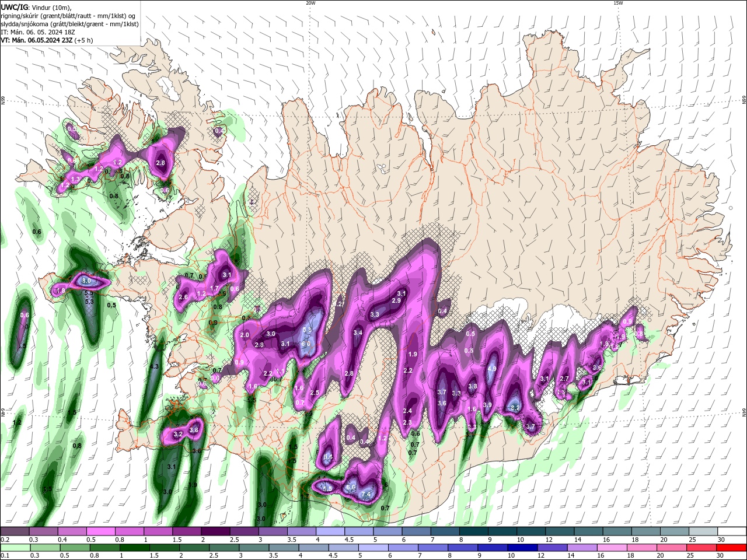
Task: Select darkest green rain swatch for 1–1.5 mm
Action: pos(135,547)
